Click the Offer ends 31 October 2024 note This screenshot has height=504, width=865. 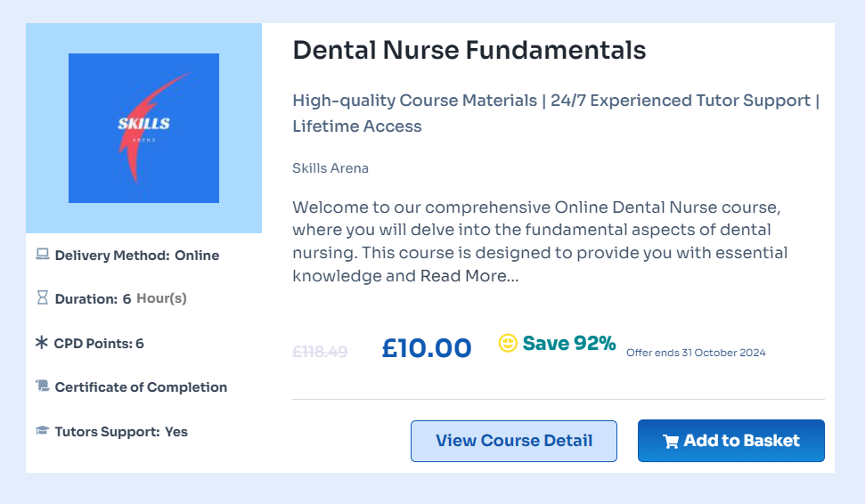(695, 353)
